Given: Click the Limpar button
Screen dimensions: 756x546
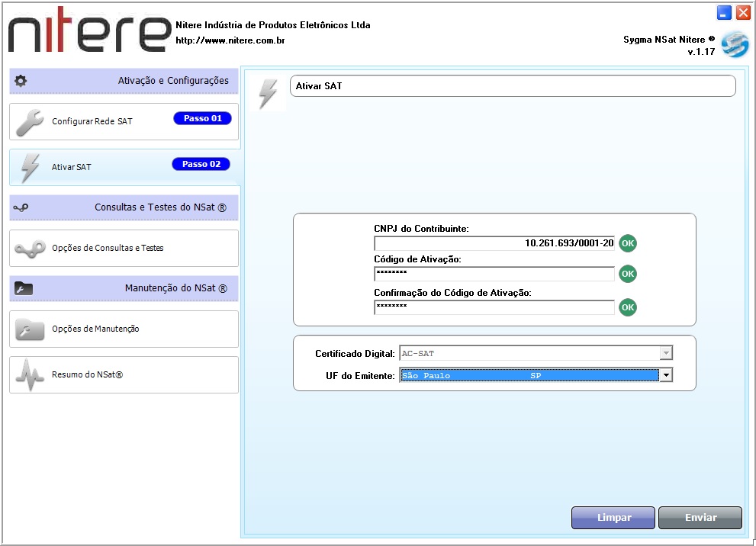Looking at the screenshot, I should click(x=613, y=518).
